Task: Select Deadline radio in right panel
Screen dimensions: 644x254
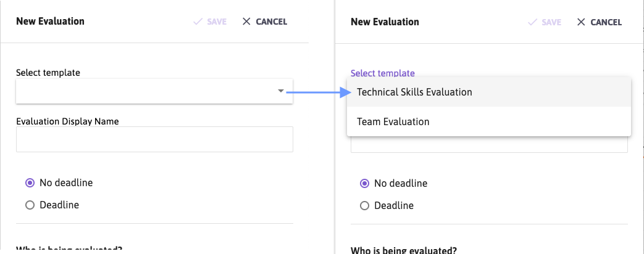Action: point(365,205)
